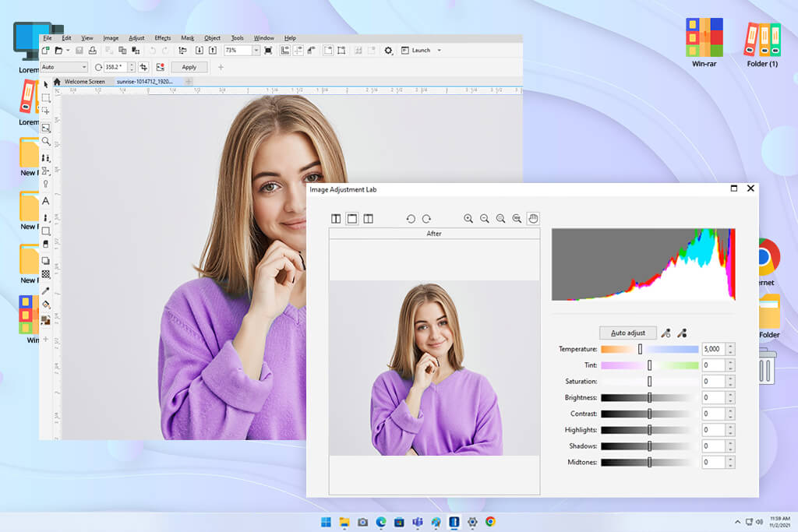Activate the Pan hand tool in Adjustment Lab

point(533,219)
